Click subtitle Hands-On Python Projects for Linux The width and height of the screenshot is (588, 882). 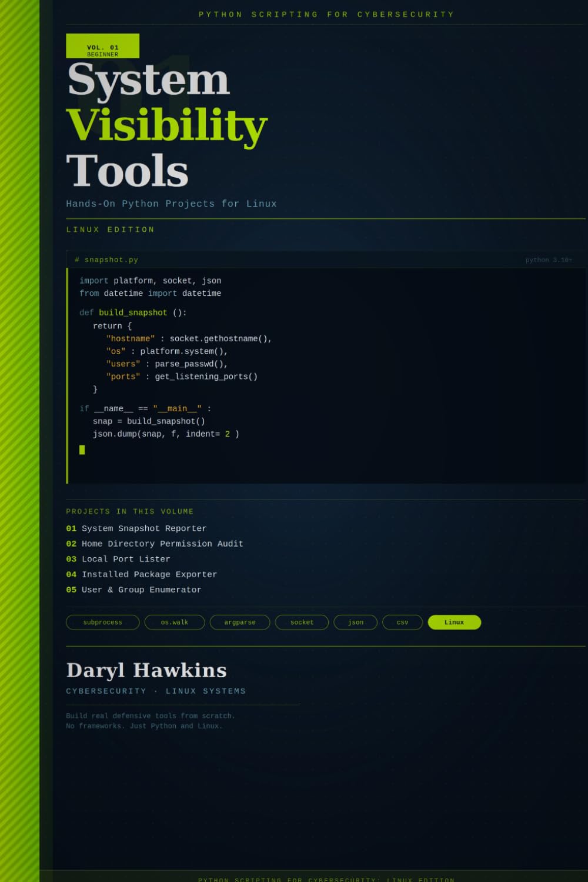(x=171, y=204)
